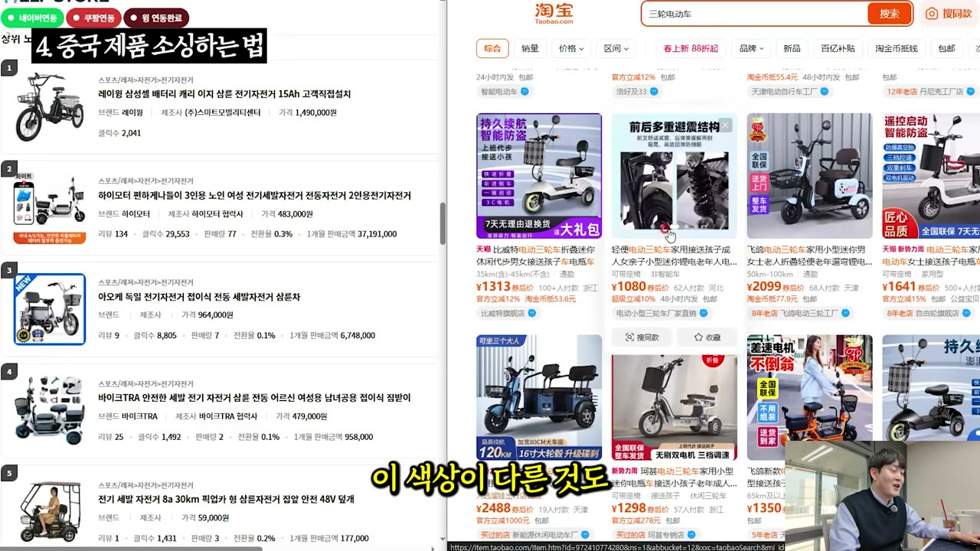
Task: Click 收藏 on the hovered ¥1080 item
Action: 707,337
